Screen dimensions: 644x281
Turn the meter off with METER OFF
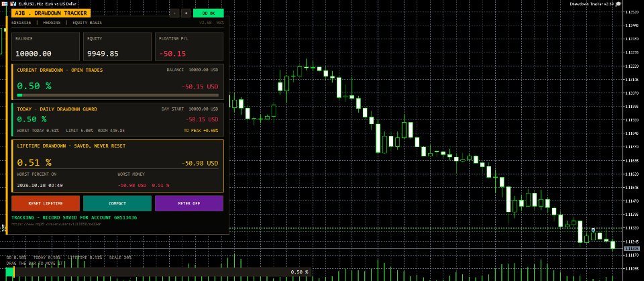point(189,203)
